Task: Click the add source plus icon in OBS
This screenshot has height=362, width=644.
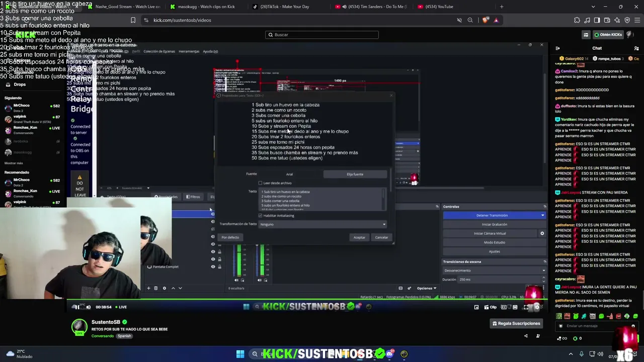Action: tap(148, 288)
